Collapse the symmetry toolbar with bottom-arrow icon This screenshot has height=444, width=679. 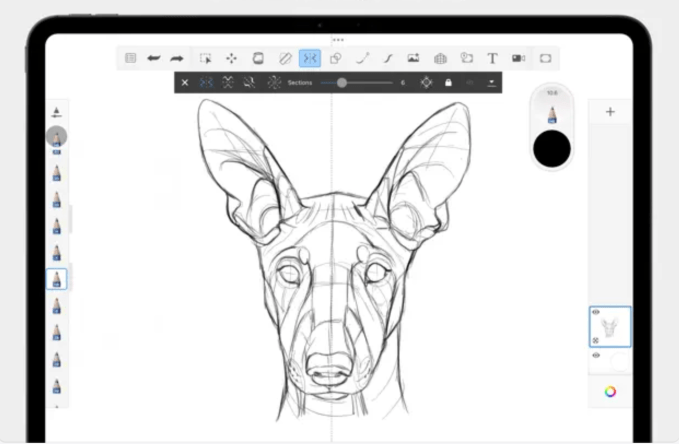click(x=490, y=82)
